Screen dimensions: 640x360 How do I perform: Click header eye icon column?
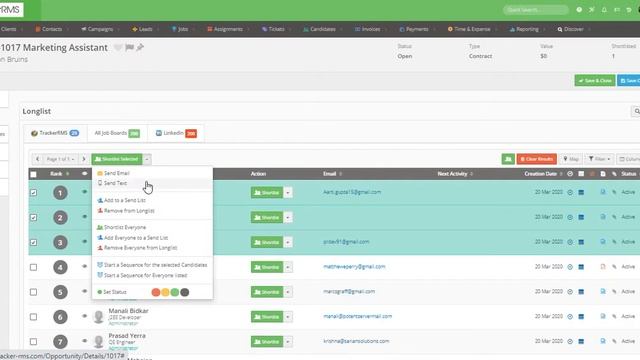[x=84, y=174]
